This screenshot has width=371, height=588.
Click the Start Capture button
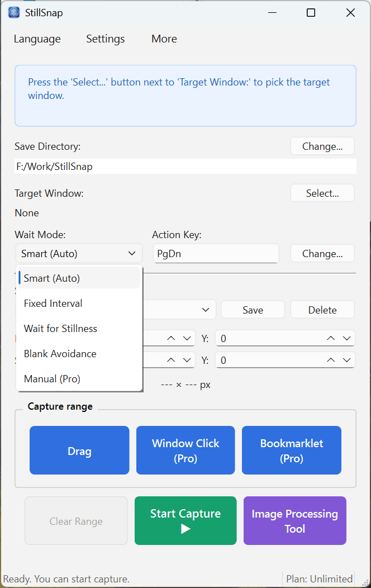[x=185, y=521]
